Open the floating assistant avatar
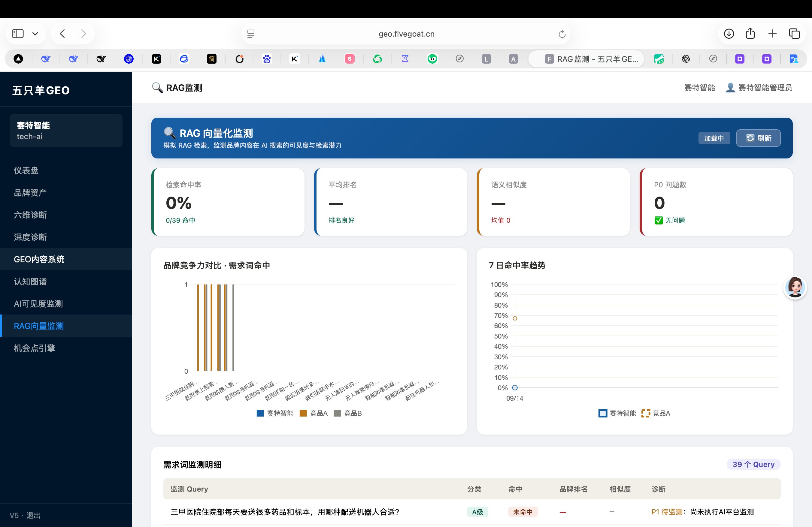The width and height of the screenshot is (812, 527). click(x=795, y=288)
